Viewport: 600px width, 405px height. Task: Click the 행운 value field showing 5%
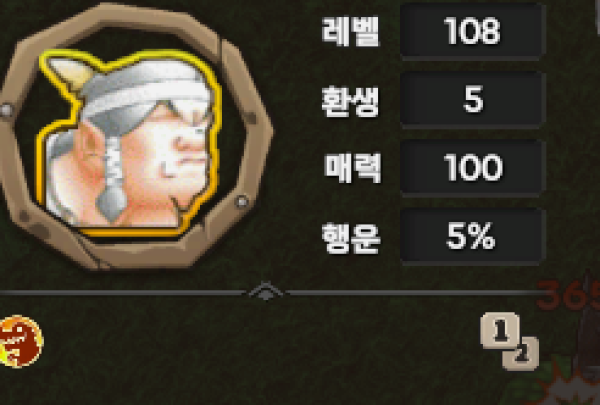coord(472,237)
